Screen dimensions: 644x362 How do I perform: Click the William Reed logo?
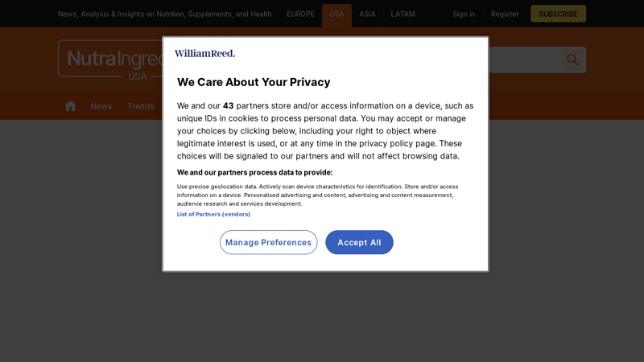click(204, 53)
